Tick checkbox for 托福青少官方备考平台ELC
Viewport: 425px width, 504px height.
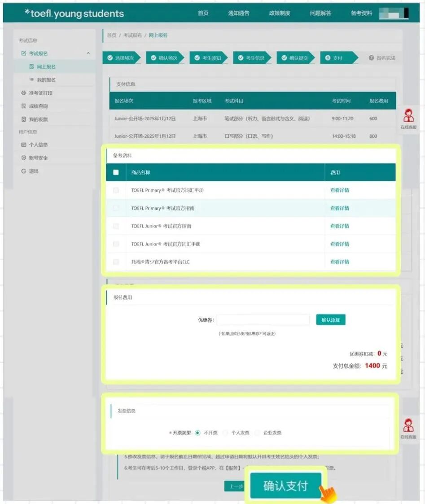click(x=116, y=262)
